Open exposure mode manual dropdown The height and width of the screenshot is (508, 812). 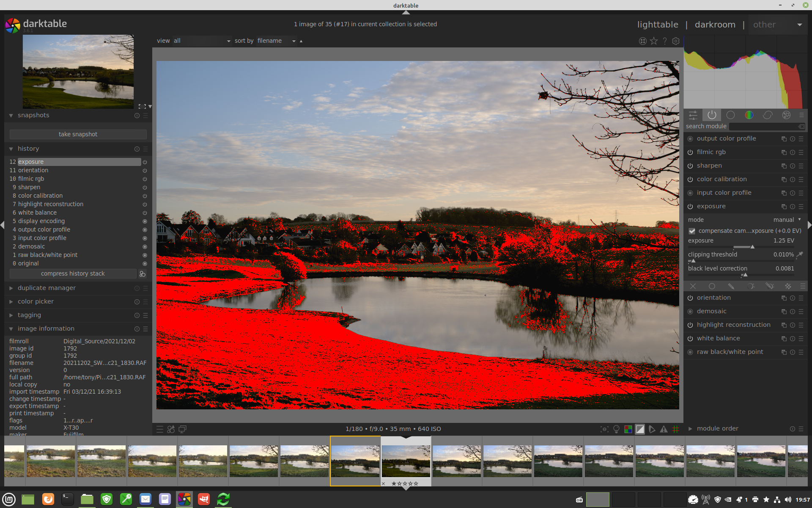coord(787,220)
